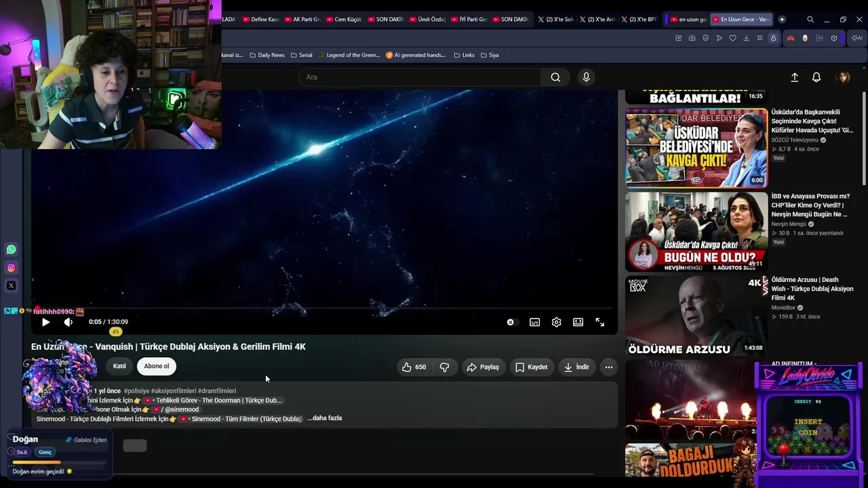Toggle theater mode on the player
868x488 pixels.
578,323
